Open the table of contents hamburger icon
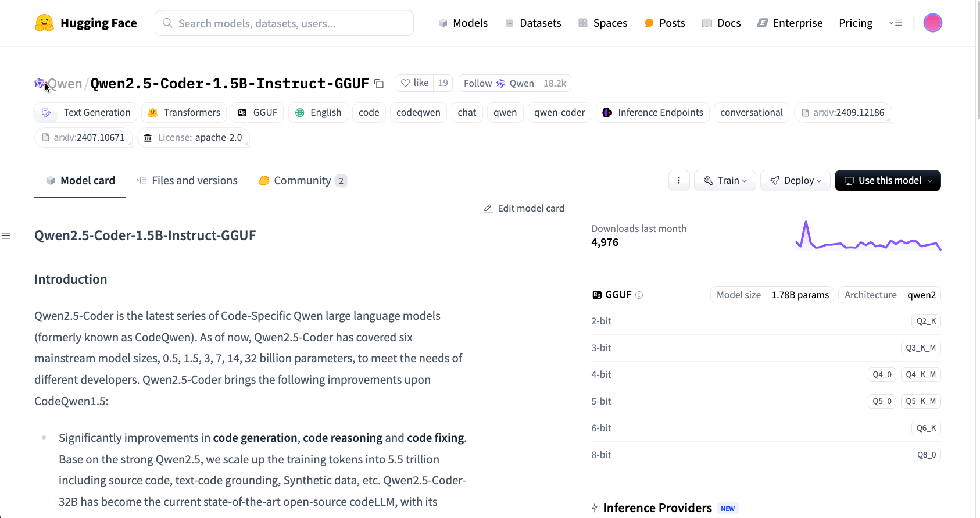 pos(6,235)
